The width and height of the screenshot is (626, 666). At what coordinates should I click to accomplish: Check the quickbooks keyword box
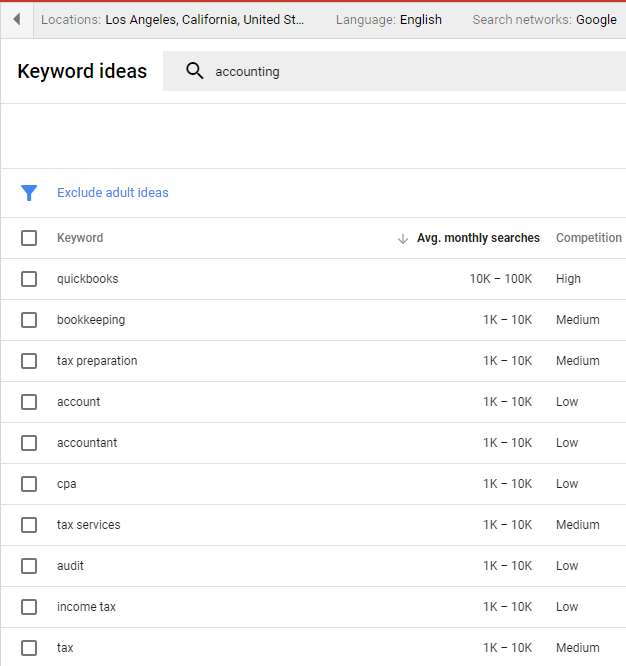(29, 279)
